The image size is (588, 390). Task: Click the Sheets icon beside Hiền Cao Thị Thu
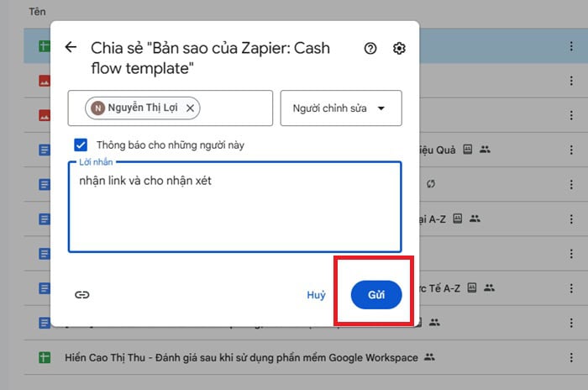point(45,357)
